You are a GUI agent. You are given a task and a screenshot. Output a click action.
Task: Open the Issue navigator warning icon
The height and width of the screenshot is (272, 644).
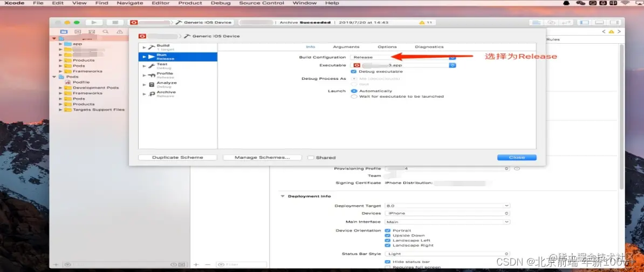[x=120, y=32]
